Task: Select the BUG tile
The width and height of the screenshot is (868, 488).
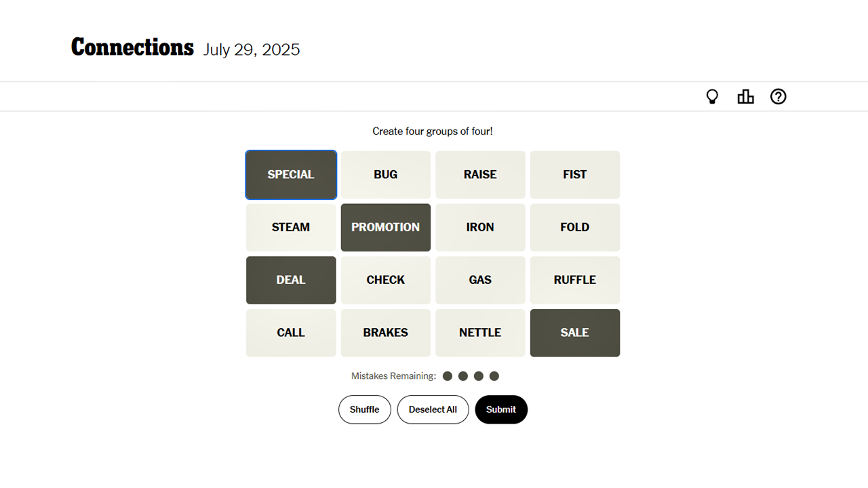Action: point(385,174)
